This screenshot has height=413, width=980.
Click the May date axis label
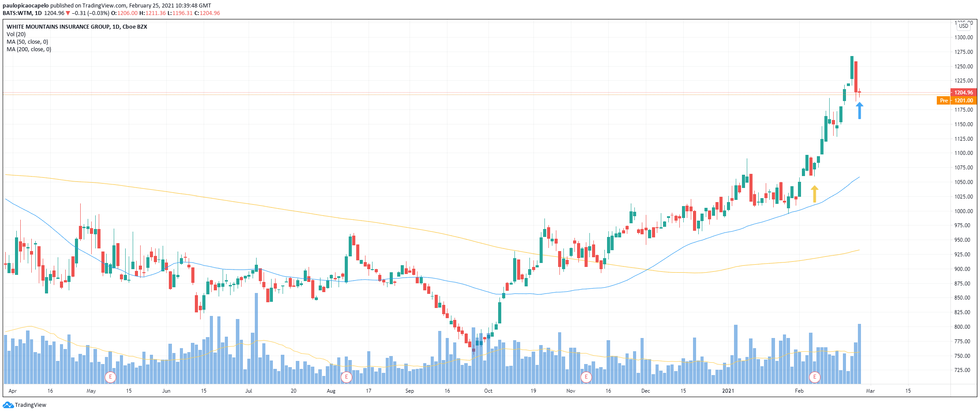[x=91, y=391]
